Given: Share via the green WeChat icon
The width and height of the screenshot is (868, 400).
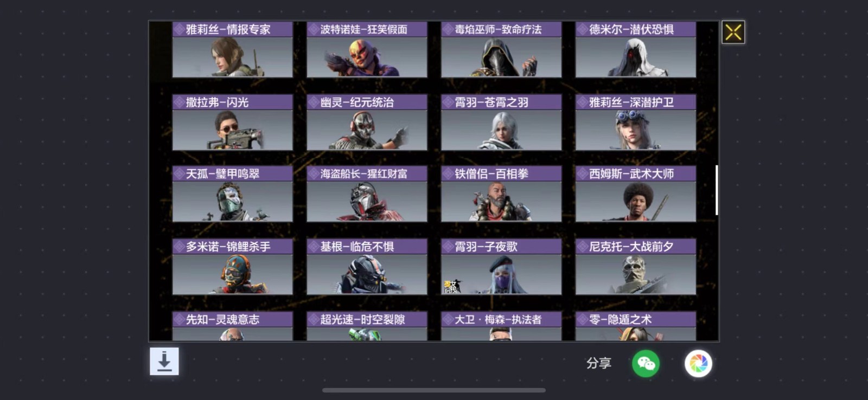Looking at the screenshot, I should pyautogui.click(x=646, y=363).
